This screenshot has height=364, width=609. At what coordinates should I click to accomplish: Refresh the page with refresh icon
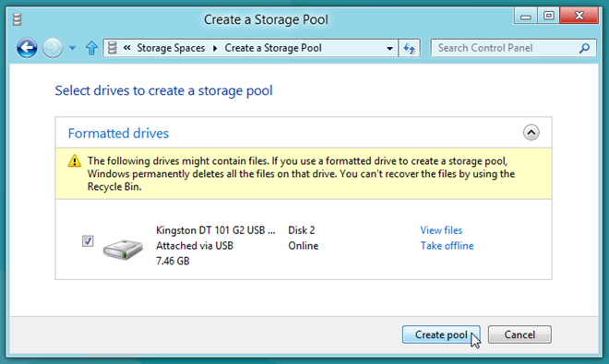coord(409,49)
